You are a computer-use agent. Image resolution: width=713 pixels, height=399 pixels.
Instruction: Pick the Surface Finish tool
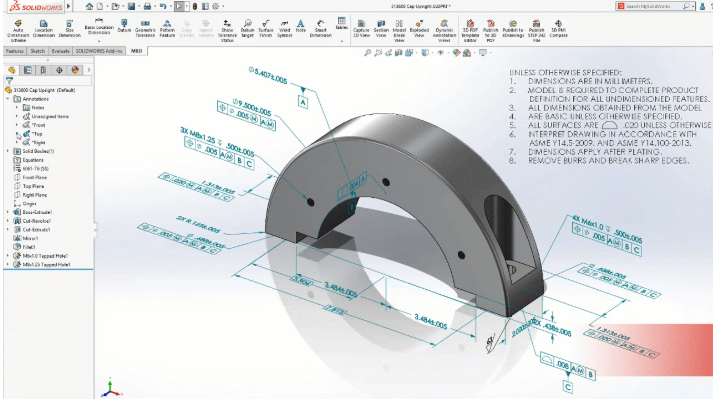(x=266, y=28)
